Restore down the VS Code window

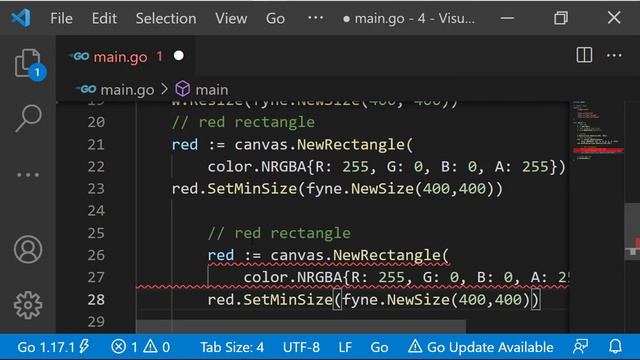coord(561,18)
